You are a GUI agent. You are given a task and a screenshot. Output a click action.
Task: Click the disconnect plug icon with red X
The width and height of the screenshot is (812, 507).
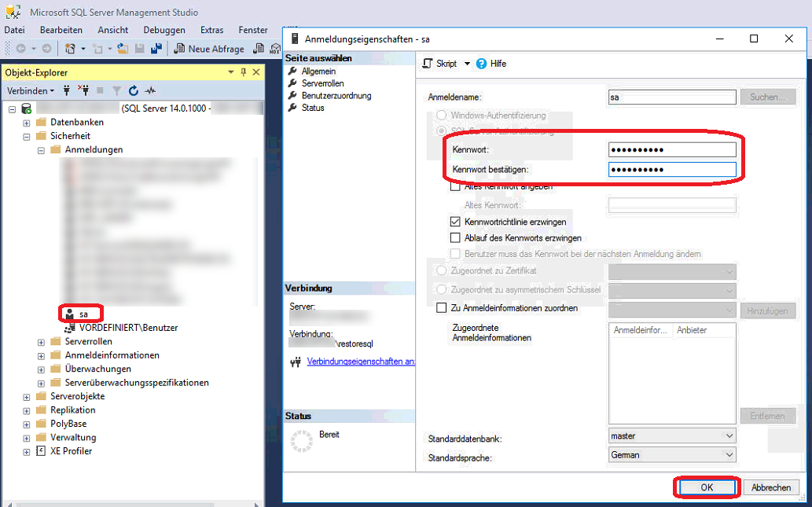click(83, 90)
